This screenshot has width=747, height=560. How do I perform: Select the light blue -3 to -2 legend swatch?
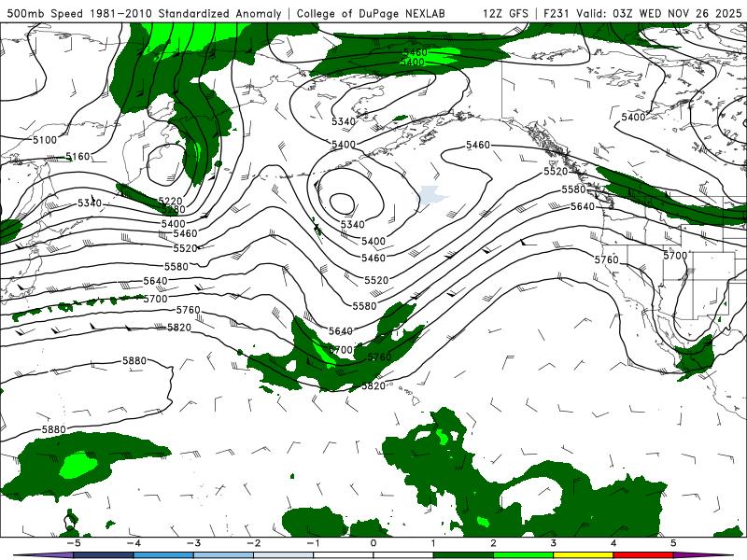point(223,555)
